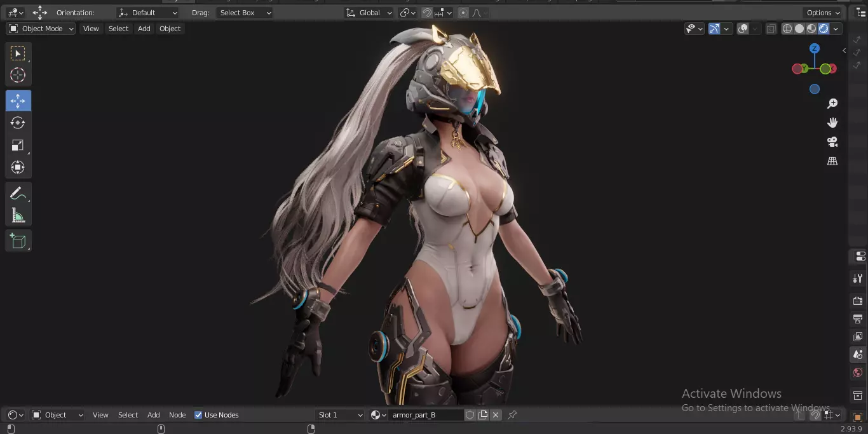
Task: Open the World properties tab
Action: (x=858, y=372)
